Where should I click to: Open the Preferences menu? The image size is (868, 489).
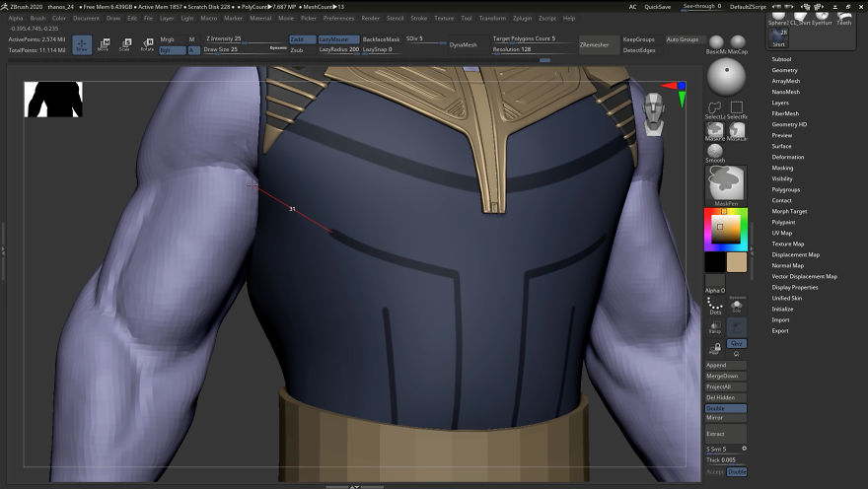(x=338, y=19)
